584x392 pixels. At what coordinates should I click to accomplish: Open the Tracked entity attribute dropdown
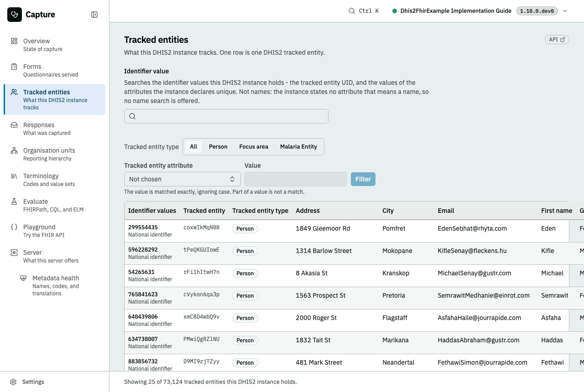[182, 179]
